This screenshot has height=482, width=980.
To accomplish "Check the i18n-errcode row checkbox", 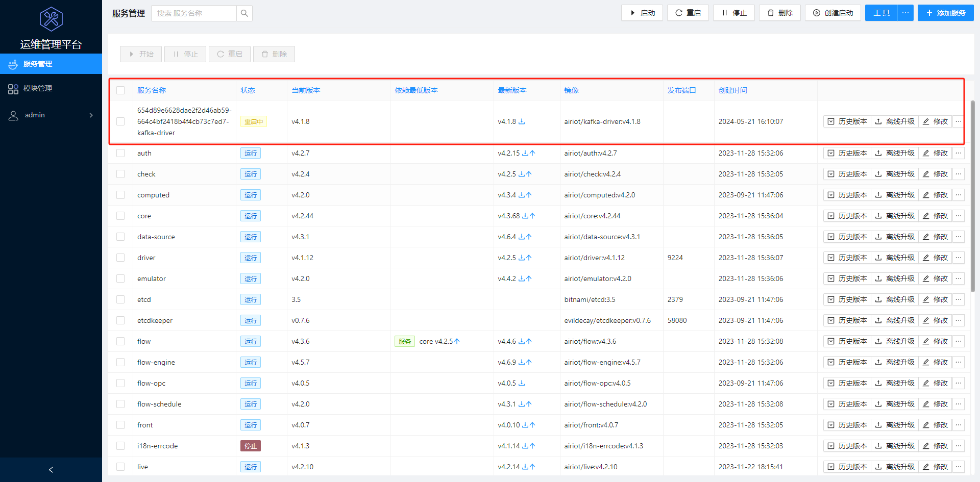I will (120, 446).
